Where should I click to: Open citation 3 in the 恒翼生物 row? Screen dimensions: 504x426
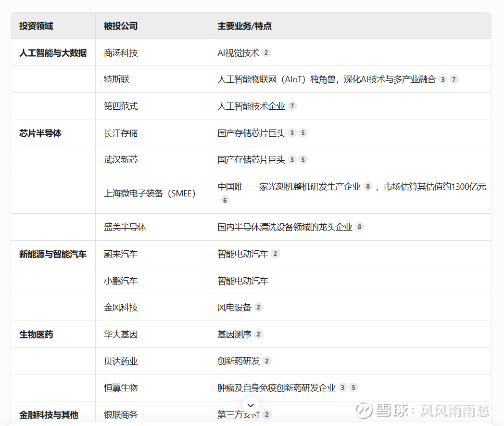(x=342, y=387)
